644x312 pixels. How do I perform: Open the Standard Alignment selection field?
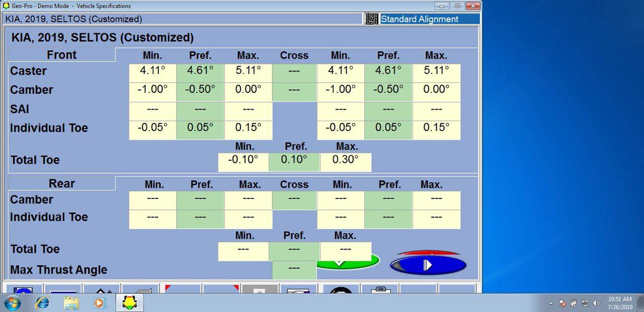click(430, 19)
